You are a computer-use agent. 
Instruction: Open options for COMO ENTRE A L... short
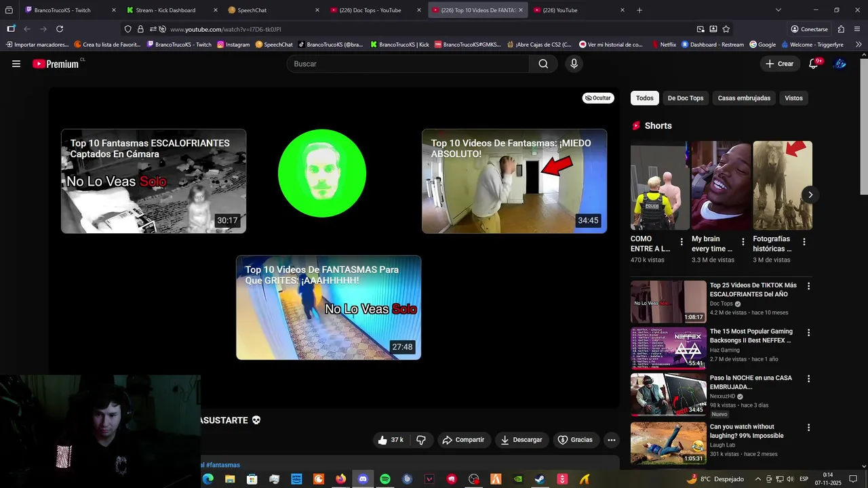click(682, 242)
